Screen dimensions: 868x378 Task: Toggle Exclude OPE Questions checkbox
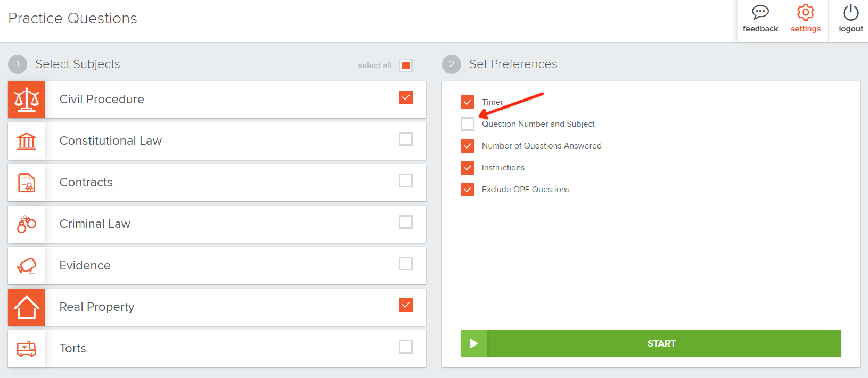coord(468,190)
